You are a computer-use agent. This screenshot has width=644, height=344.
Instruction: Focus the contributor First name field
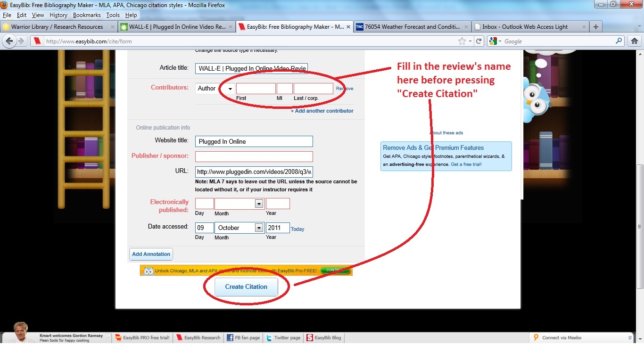pos(256,89)
